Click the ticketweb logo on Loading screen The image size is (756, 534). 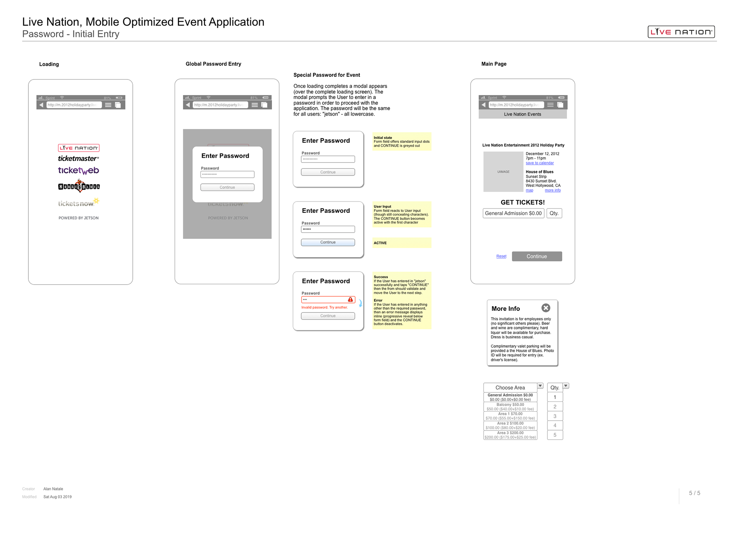tap(78, 170)
